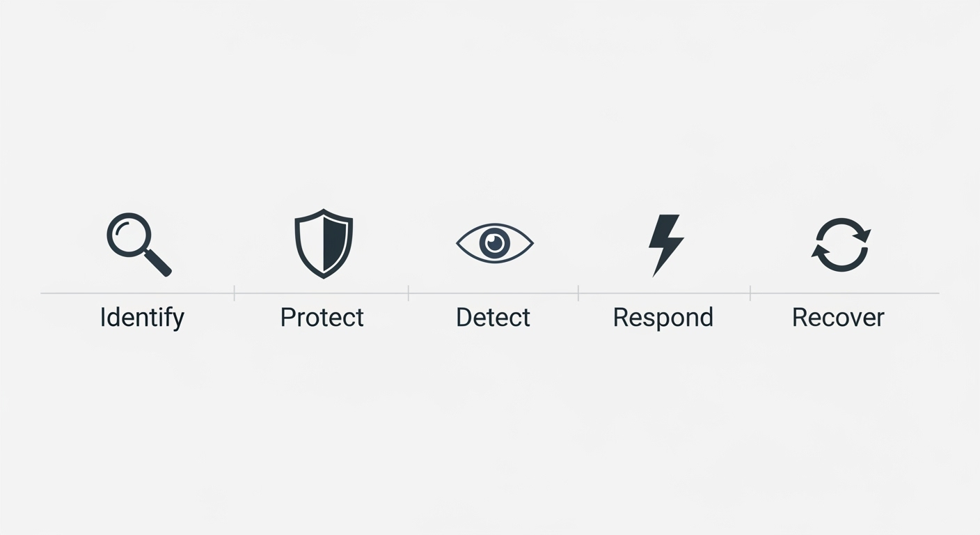Click the dark right half of the shield

coord(335,244)
